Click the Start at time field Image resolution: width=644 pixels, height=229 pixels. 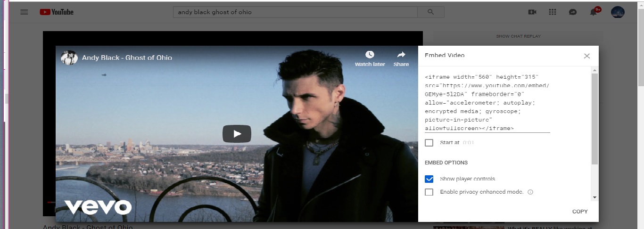(x=469, y=143)
